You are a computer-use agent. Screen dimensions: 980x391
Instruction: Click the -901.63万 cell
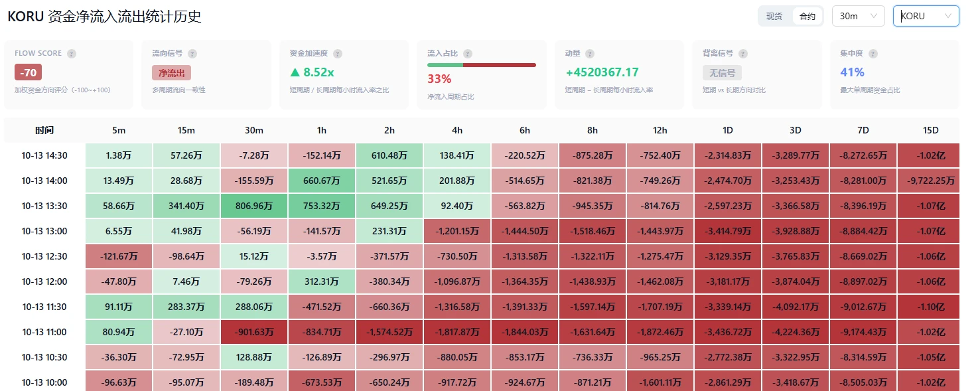254,332
